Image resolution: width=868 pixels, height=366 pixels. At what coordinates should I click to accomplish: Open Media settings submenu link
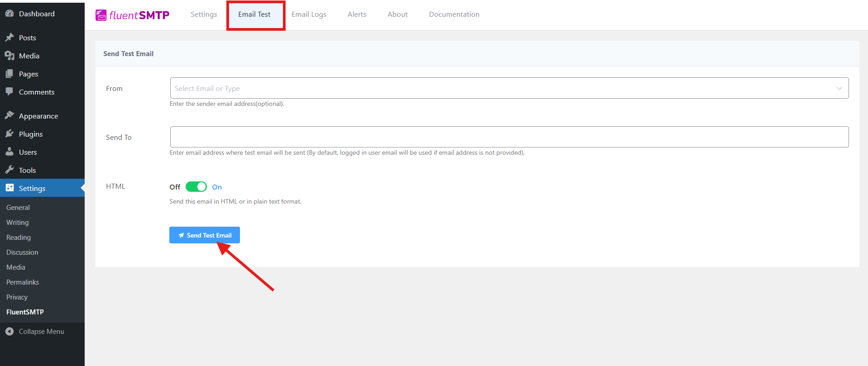point(16,267)
